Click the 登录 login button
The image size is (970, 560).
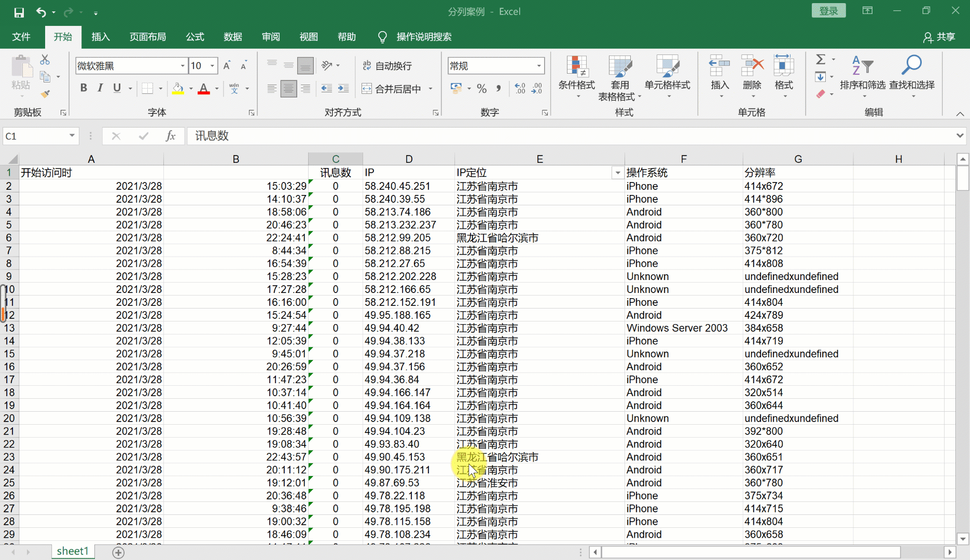point(828,10)
